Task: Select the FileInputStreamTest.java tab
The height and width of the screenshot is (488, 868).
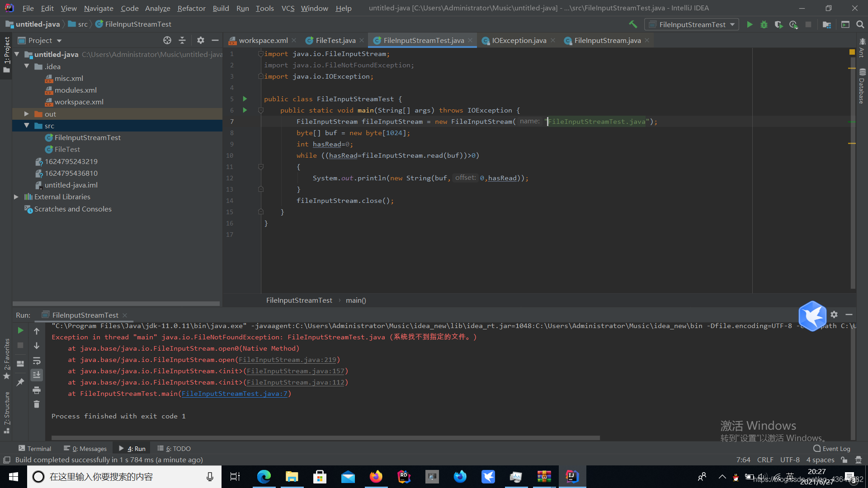Action: 423,40
